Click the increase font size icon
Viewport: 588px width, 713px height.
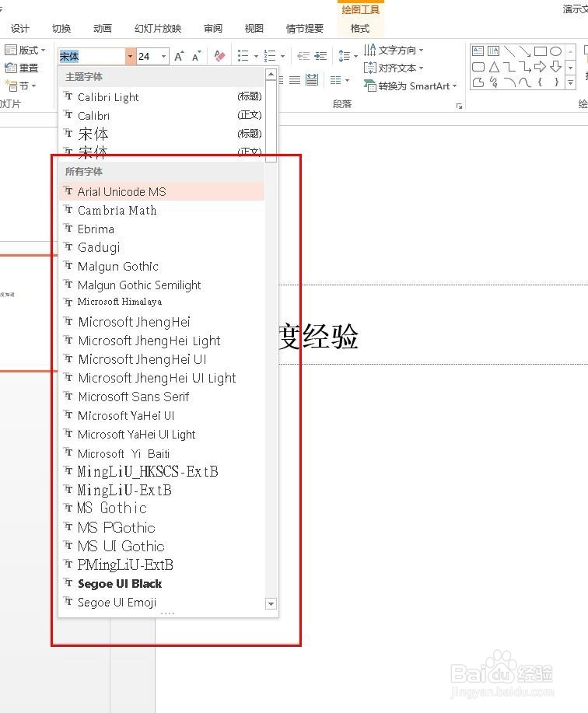point(179,56)
